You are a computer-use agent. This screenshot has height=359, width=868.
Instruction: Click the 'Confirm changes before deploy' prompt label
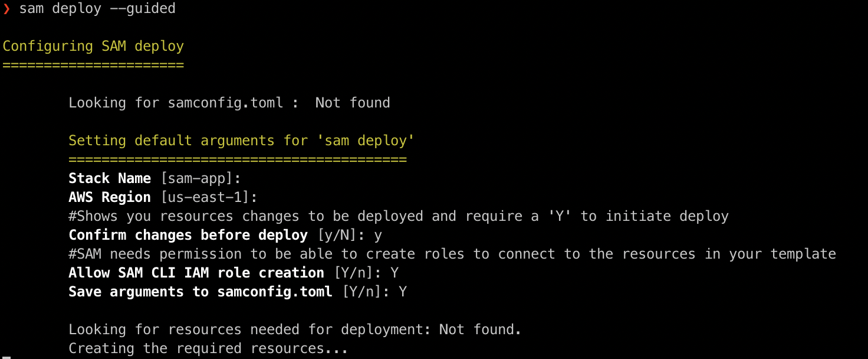click(188, 235)
